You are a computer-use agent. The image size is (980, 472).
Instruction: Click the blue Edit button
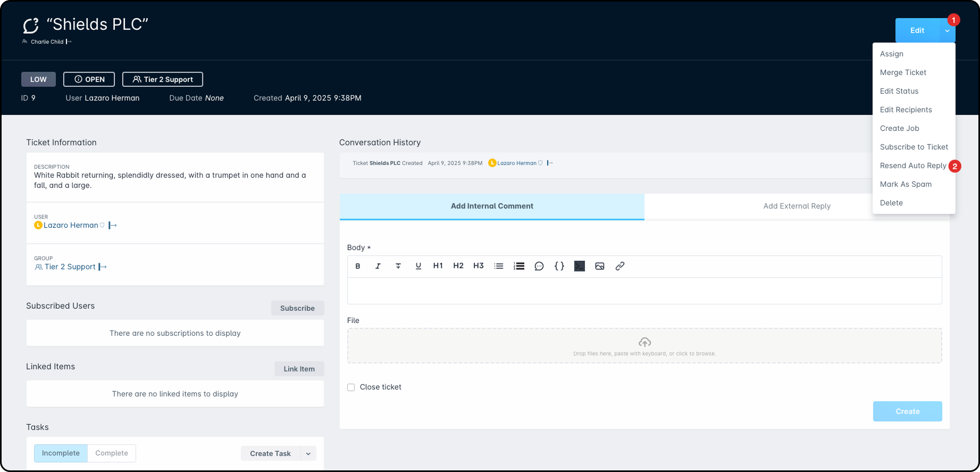tap(917, 31)
